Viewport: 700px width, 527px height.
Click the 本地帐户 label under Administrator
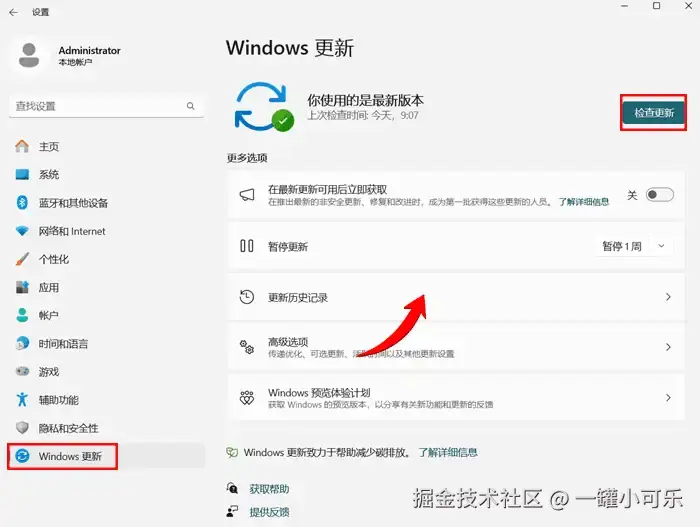(x=75, y=62)
